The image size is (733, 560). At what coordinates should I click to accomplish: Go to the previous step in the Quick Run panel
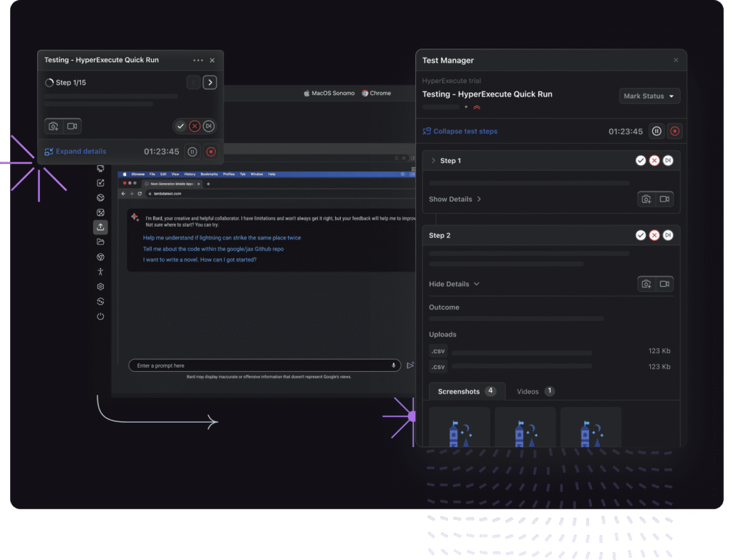193,83
